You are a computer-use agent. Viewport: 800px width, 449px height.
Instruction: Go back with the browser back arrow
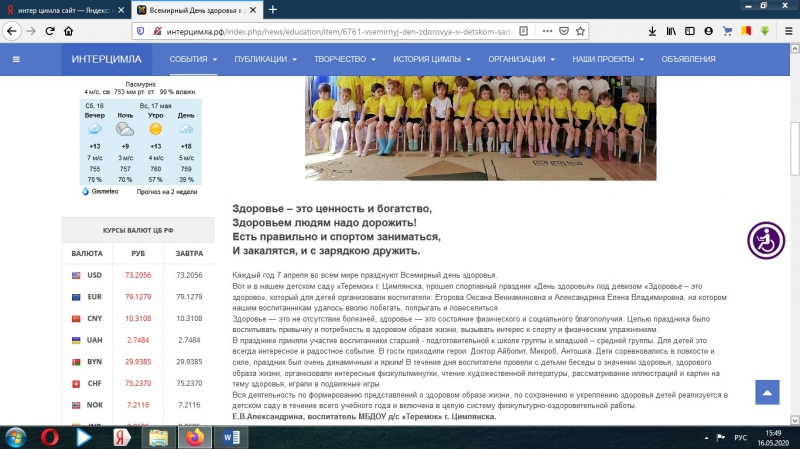pyautogui.click(x=12, y=31)
